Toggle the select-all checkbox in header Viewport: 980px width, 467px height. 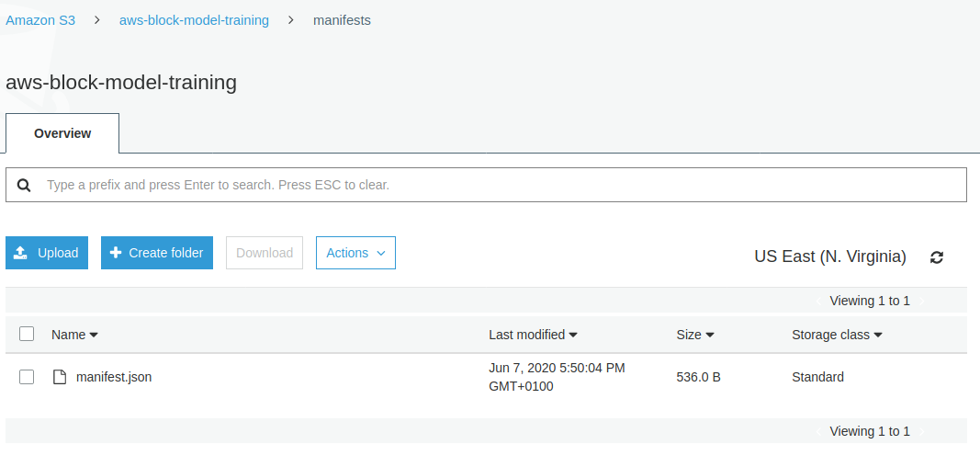(x=27, y=334)
